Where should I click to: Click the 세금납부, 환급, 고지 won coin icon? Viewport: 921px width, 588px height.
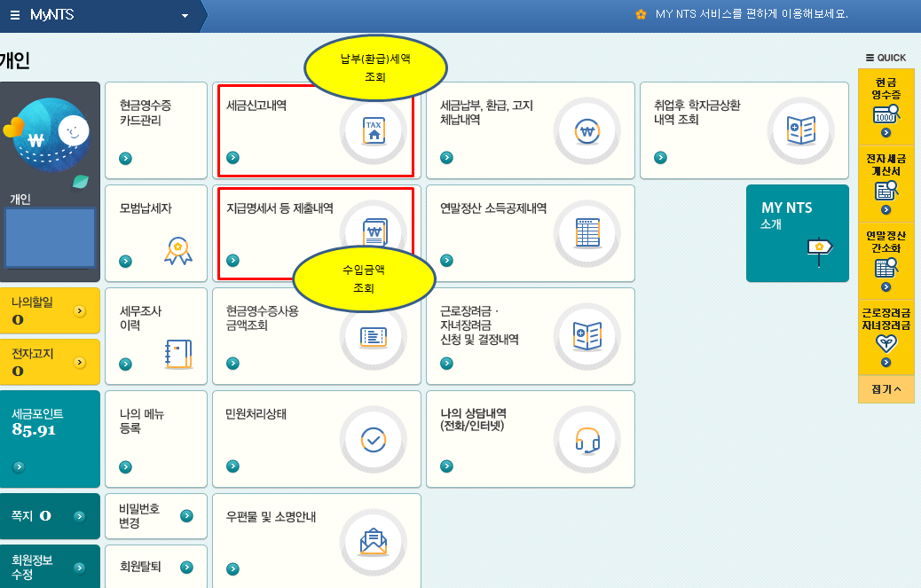586,131
